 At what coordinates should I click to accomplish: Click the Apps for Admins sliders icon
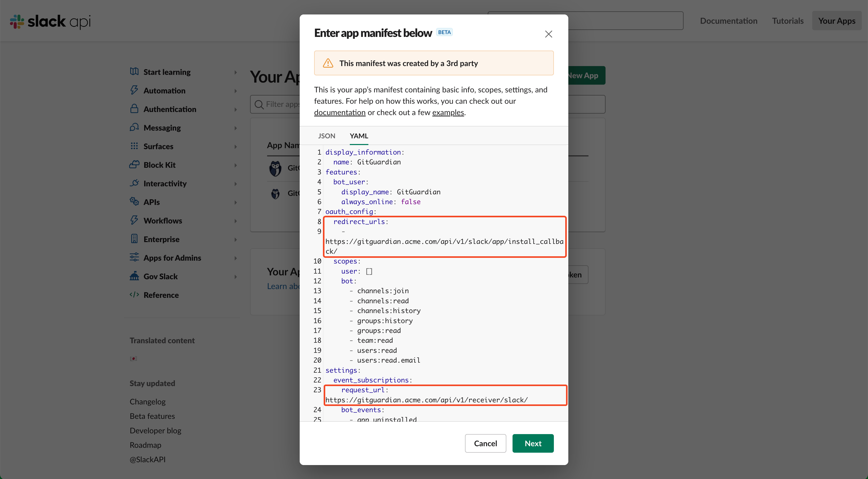click(134, 257)
